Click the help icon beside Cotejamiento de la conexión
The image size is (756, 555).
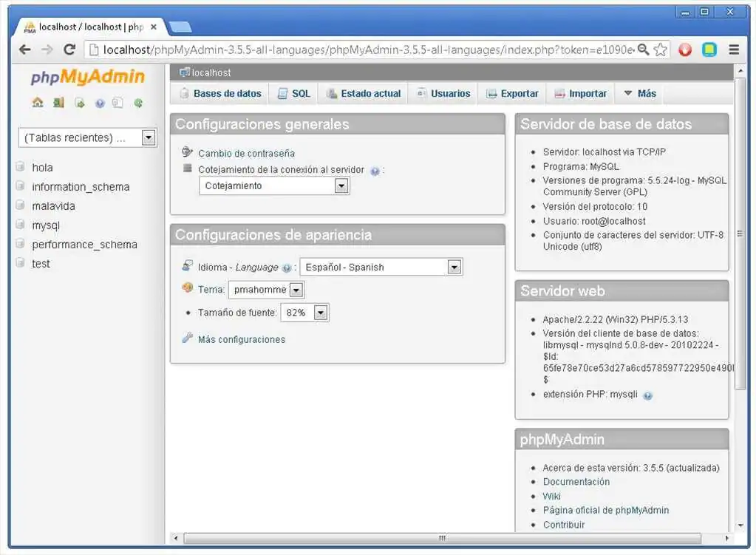(x=375, y=171)
